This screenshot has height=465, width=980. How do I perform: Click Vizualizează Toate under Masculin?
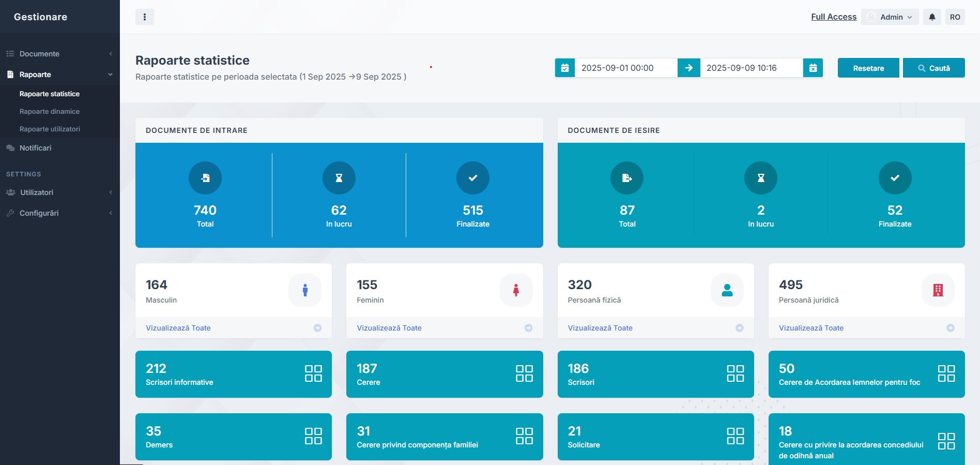point(178,328)
